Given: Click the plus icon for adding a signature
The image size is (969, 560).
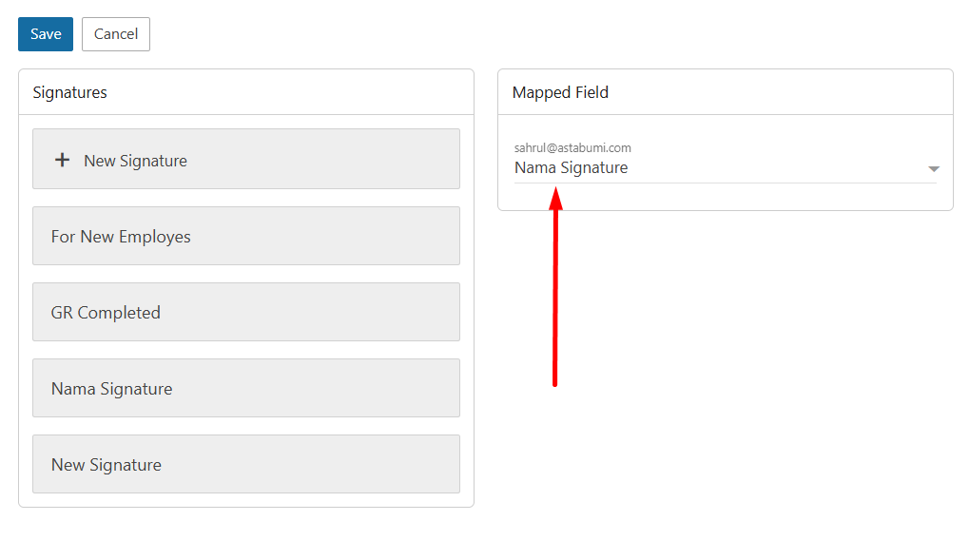Looking at the screenshot, I should [x=62, y=160].
